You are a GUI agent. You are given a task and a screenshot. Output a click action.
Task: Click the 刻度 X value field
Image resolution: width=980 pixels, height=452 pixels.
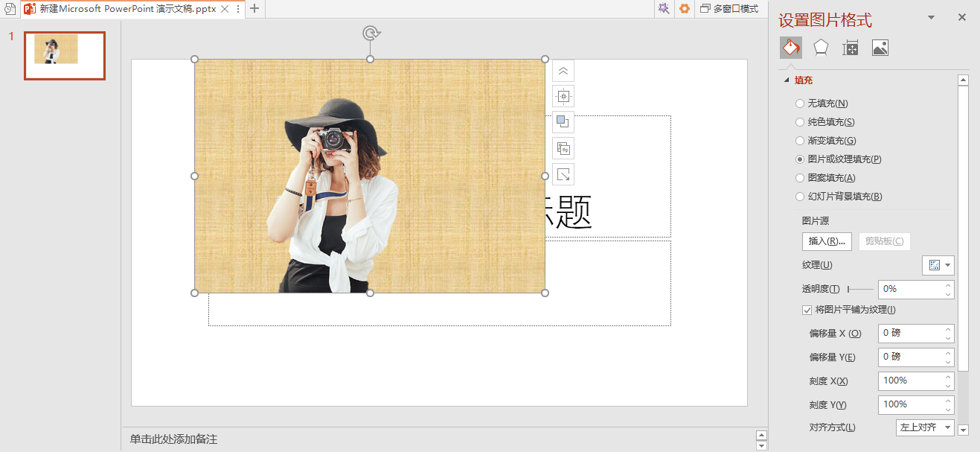(910, 381)
